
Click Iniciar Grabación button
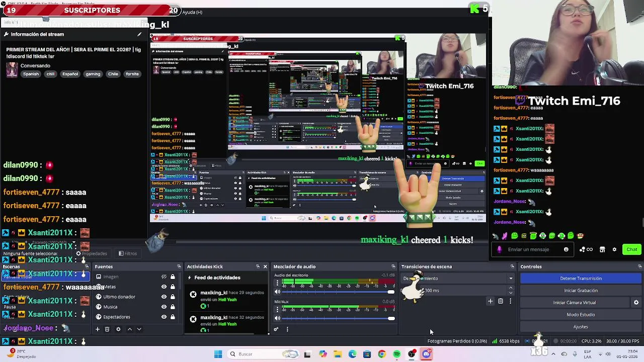581,291
